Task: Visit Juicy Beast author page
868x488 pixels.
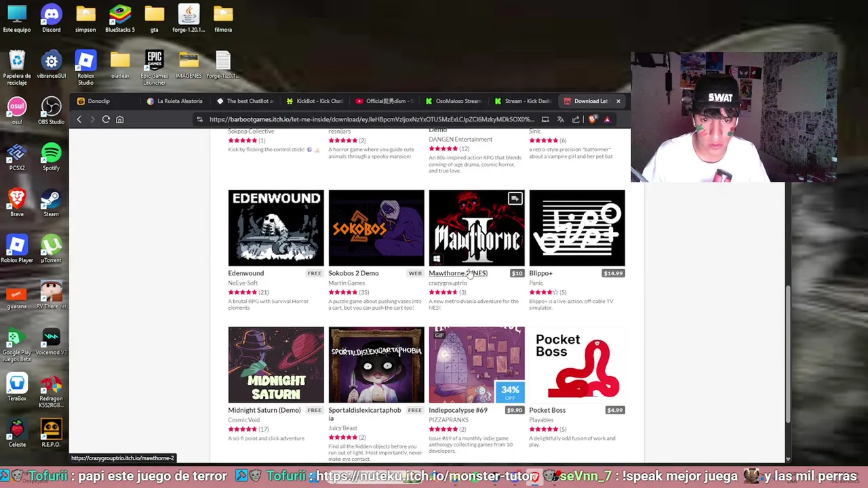Action: point(342,428)
